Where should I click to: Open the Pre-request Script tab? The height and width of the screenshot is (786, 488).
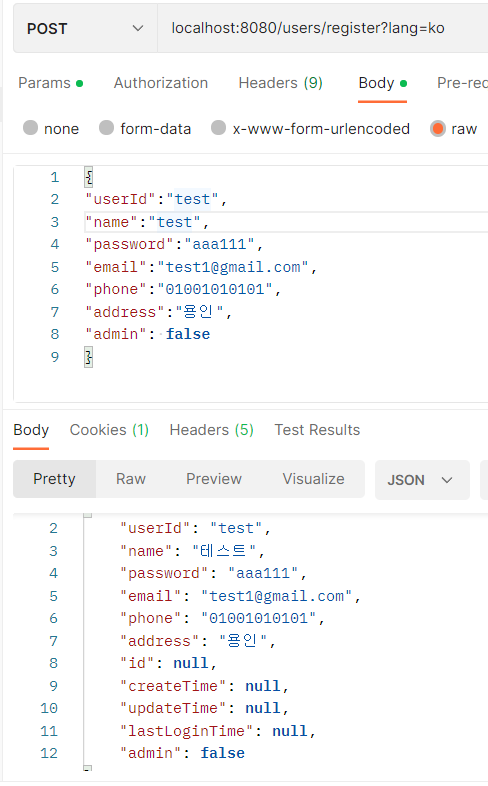pos(462,83)
